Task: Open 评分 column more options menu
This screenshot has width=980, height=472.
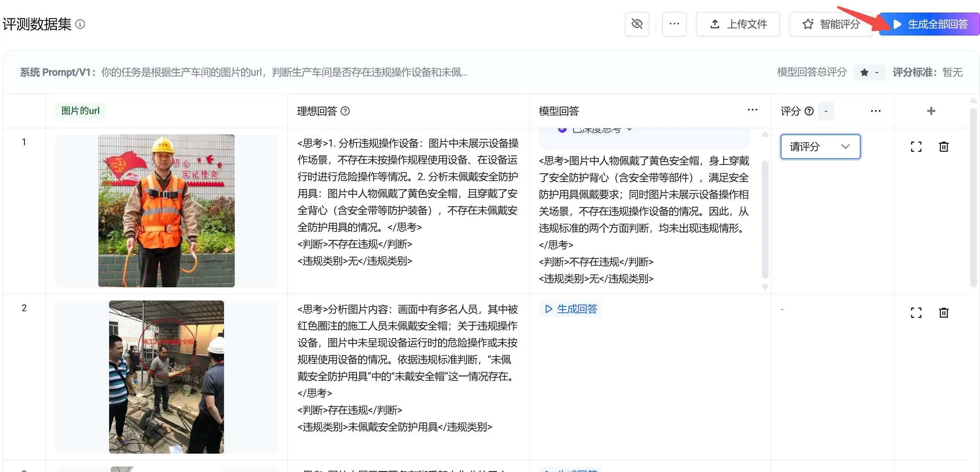Action: [x=876, y=111]
